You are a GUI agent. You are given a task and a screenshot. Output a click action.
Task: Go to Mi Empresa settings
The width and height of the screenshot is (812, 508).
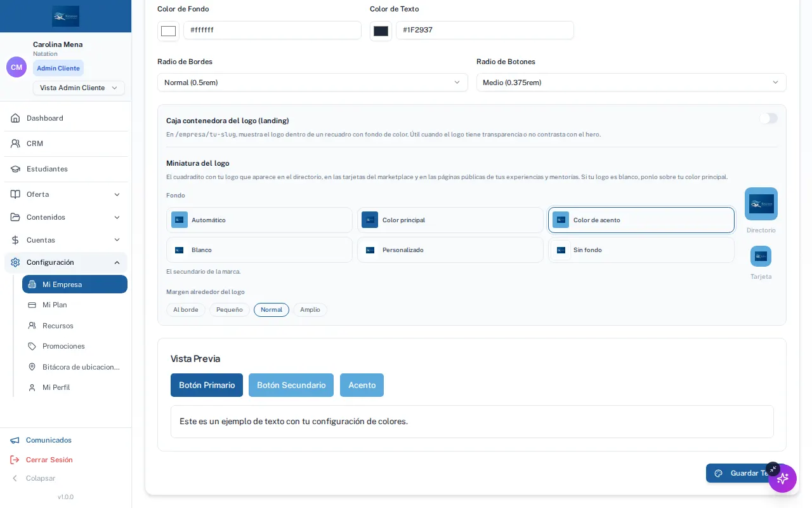coord(75,284)
